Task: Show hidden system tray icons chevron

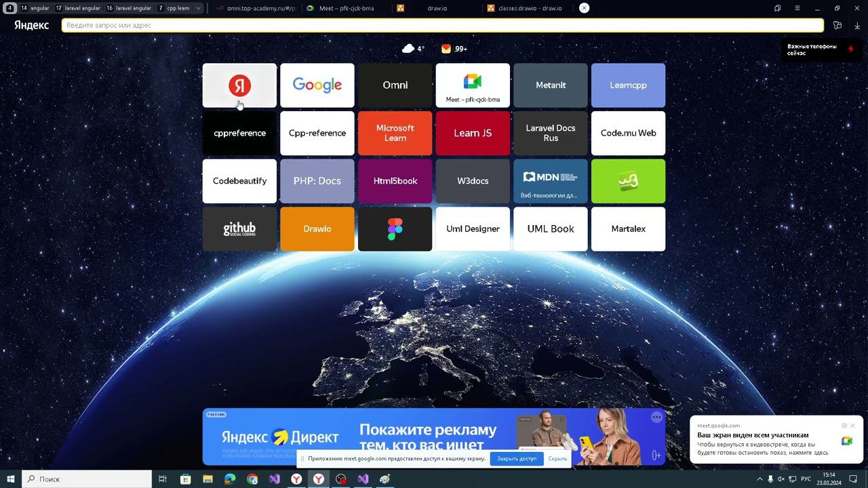Action: pyautogui.click(x=759, y=479)
